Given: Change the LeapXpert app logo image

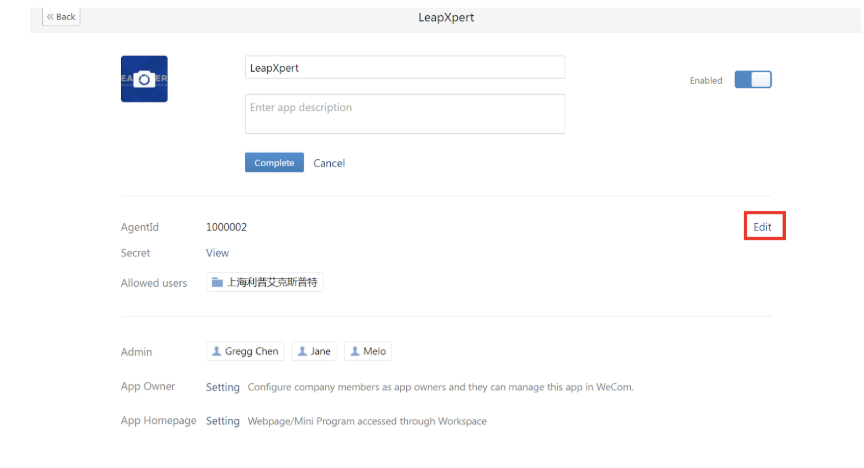Looking at the screenshot, I should pos(144,79).
